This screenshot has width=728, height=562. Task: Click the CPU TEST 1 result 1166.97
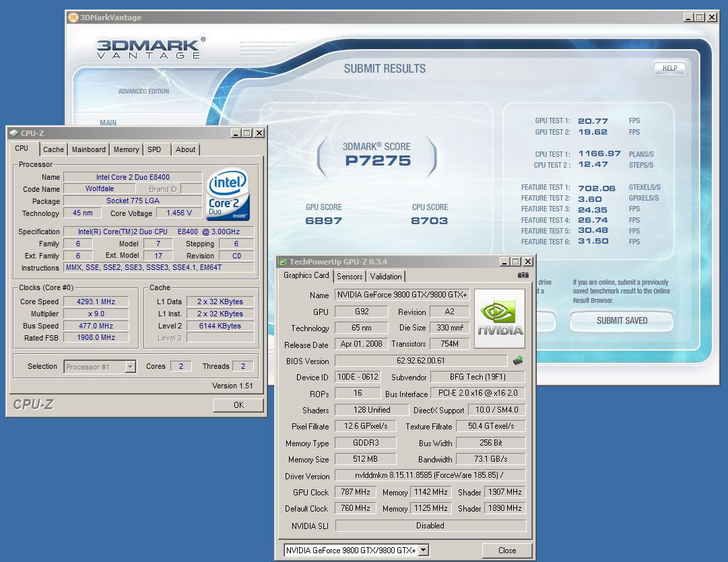599,153
